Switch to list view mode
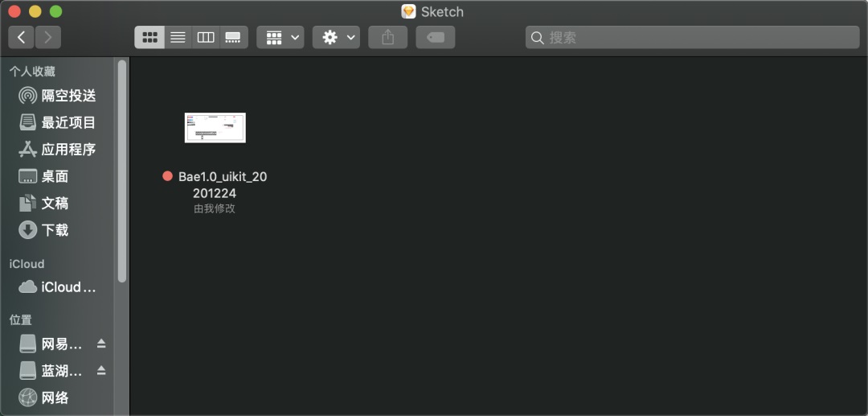The image size is (868, 416). 178,37
